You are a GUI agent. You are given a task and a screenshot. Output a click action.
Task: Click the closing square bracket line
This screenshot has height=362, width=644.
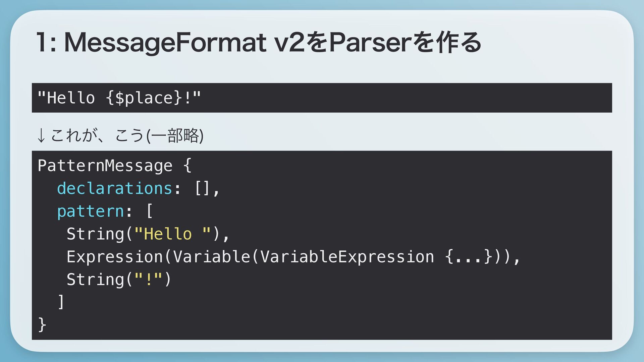tap(61, 302)
